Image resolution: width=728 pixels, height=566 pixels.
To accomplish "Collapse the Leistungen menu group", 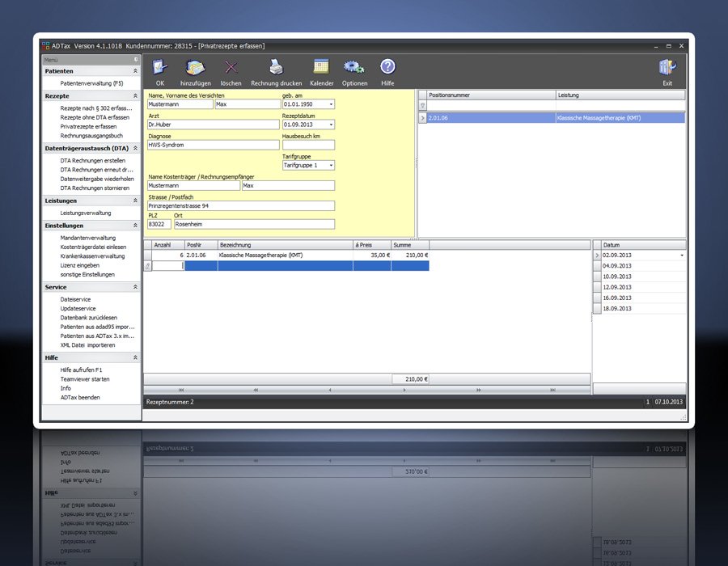I will [135, 201].
